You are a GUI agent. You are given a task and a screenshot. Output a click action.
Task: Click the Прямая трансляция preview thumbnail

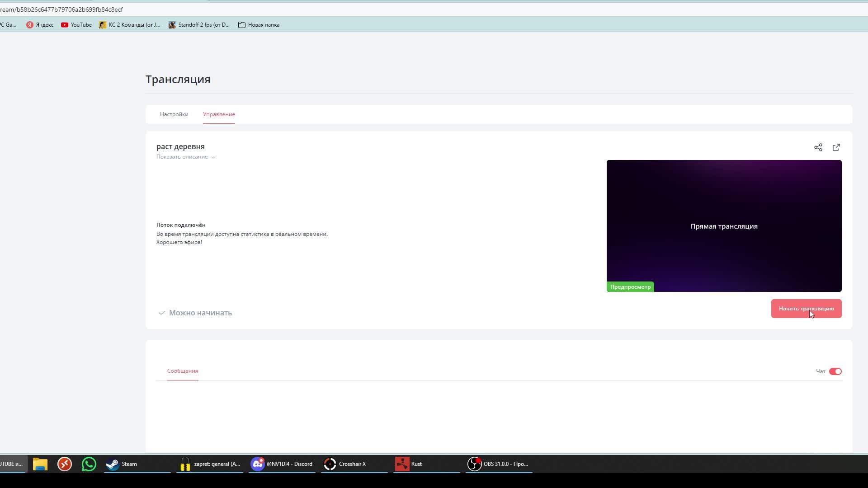click(x=724, y=226)
